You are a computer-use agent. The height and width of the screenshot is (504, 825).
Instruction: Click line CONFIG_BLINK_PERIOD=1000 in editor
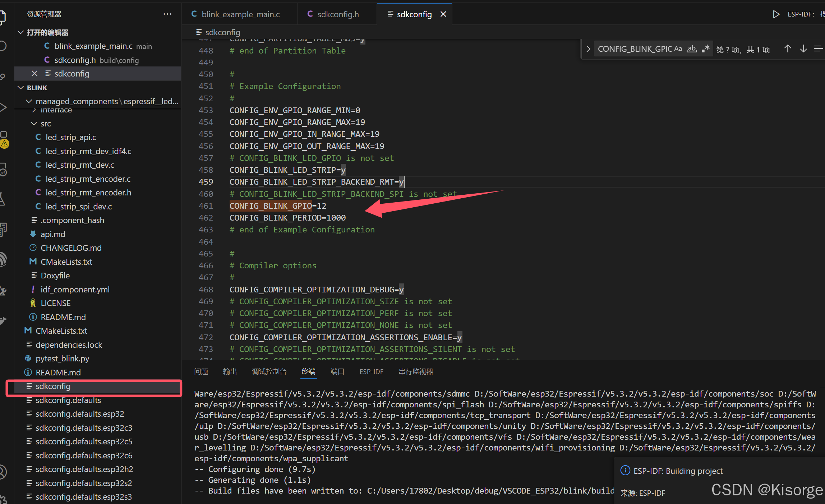click(x=287, y=218)
